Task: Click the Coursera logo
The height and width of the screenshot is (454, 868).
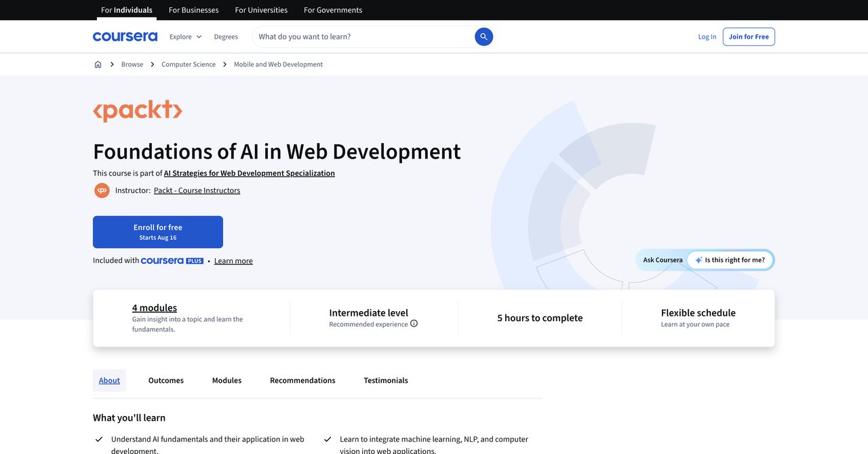Action: pos(125,37)
